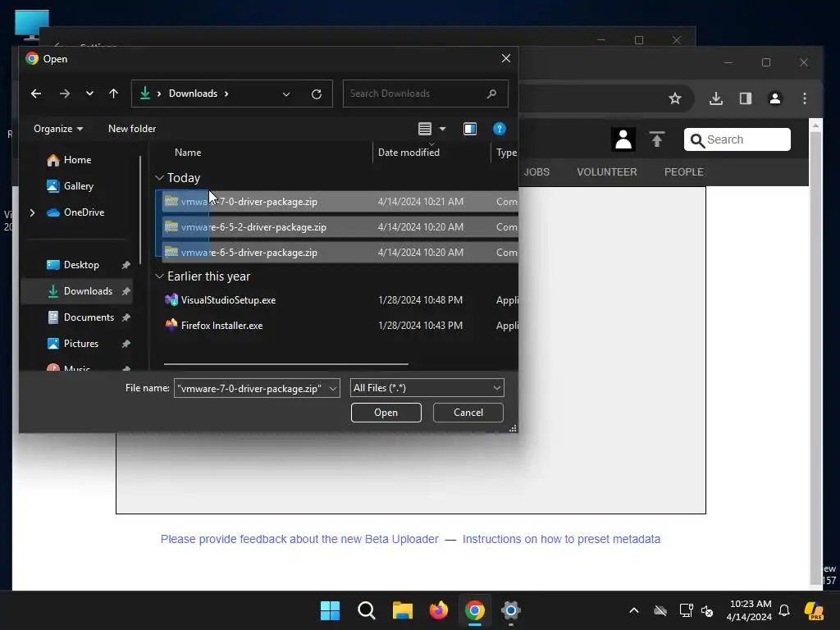
Task: Open the PEOPLE nav tab
Action: [x=684, y=172]
